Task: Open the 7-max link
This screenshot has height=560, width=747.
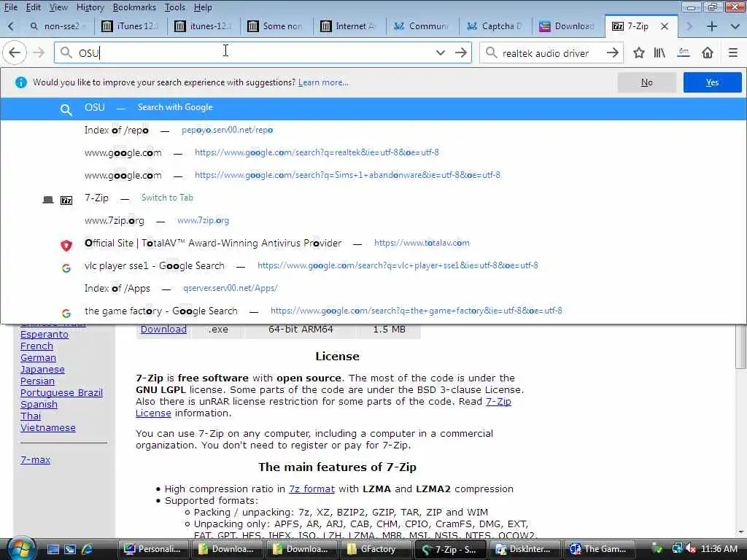Action: tap(35, 460)
